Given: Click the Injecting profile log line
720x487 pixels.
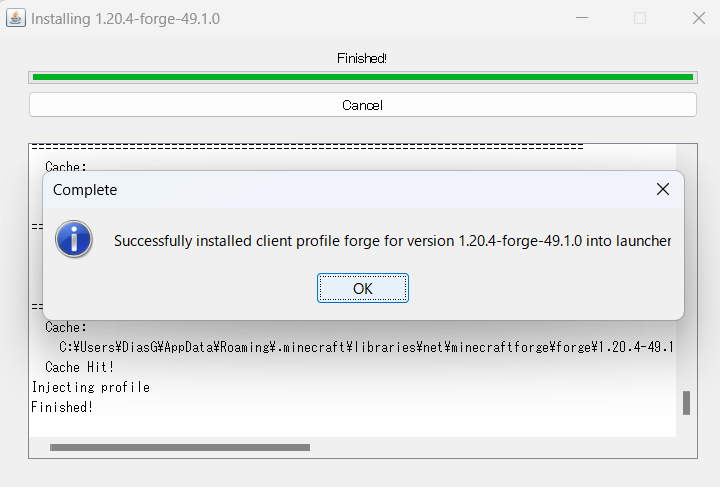Looking at the screenshot, I should (x=90, y=387).
